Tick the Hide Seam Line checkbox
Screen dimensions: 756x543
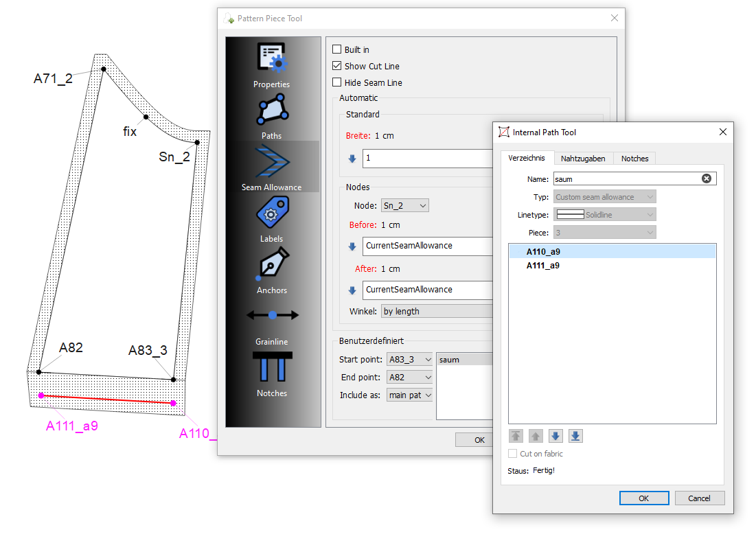pos(337,82)
